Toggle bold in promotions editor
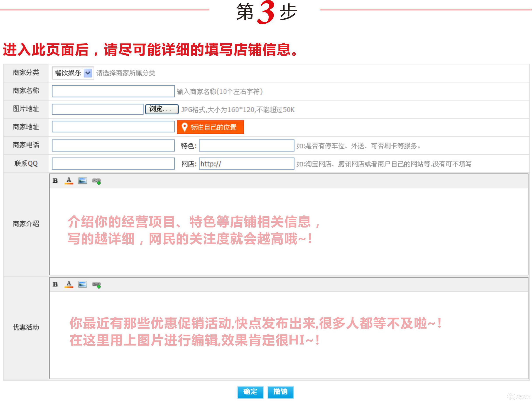This screenshot has width=532, height=401. [55, 284]
